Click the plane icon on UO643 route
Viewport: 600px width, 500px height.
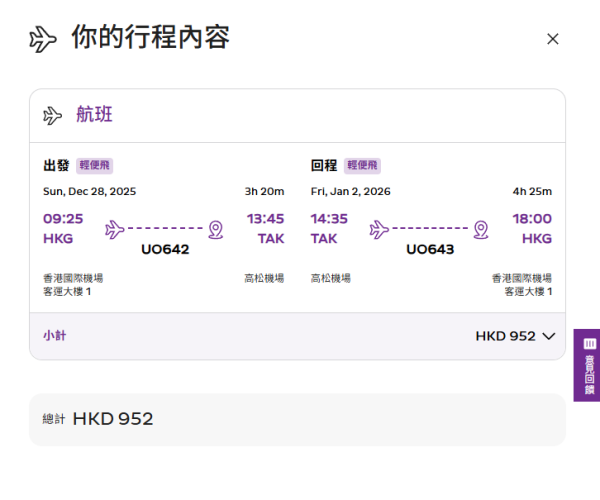[x=379, y=229]
